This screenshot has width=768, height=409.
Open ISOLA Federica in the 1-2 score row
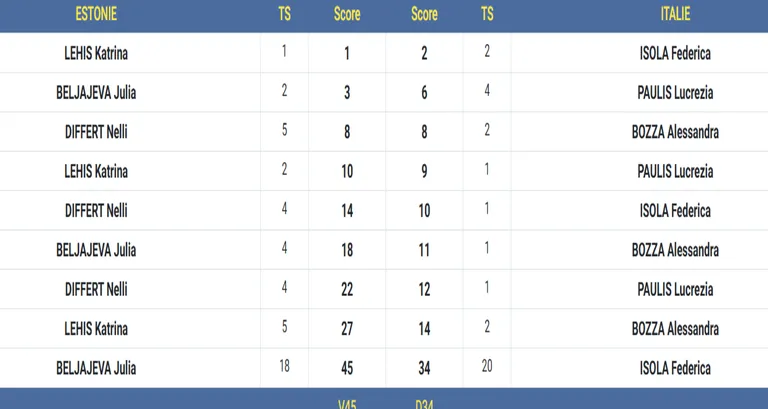click(675, 53)
